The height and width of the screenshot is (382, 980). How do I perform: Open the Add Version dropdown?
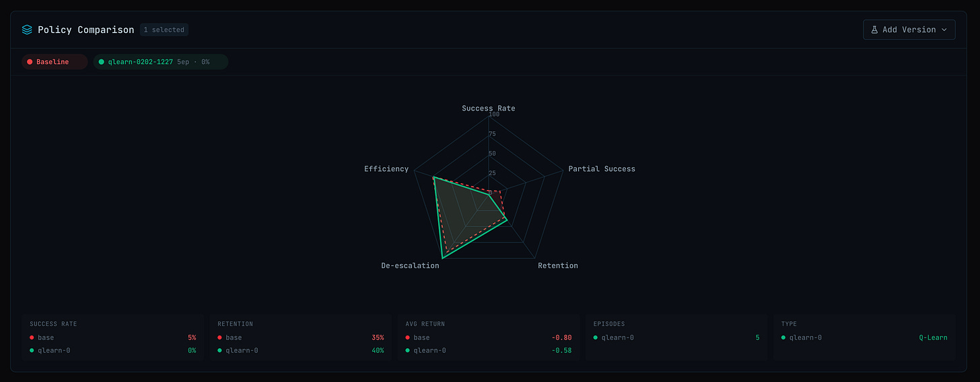[x=909, y=30]
